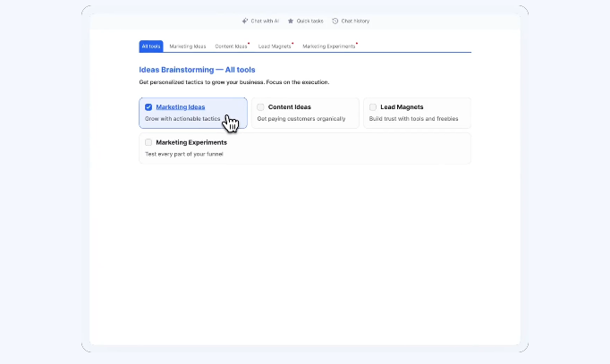Uncheck the Marketing Ideas checkbox
The image size is (610, 364).
tap(148, 107)
